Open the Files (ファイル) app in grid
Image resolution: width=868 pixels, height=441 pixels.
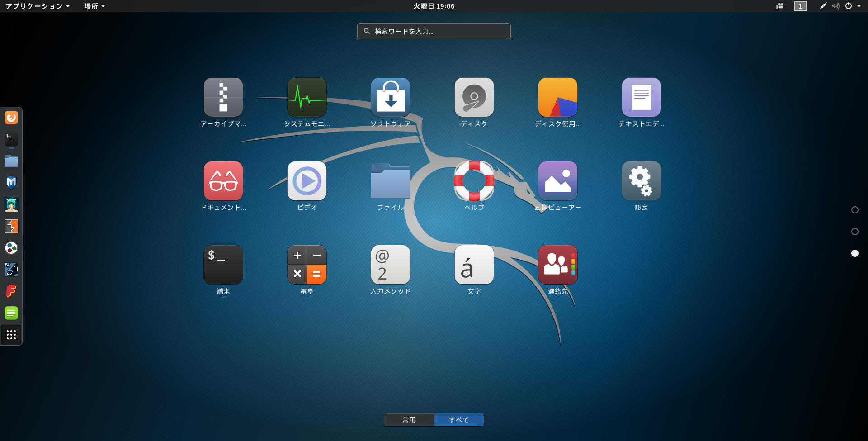coord(391,181)
